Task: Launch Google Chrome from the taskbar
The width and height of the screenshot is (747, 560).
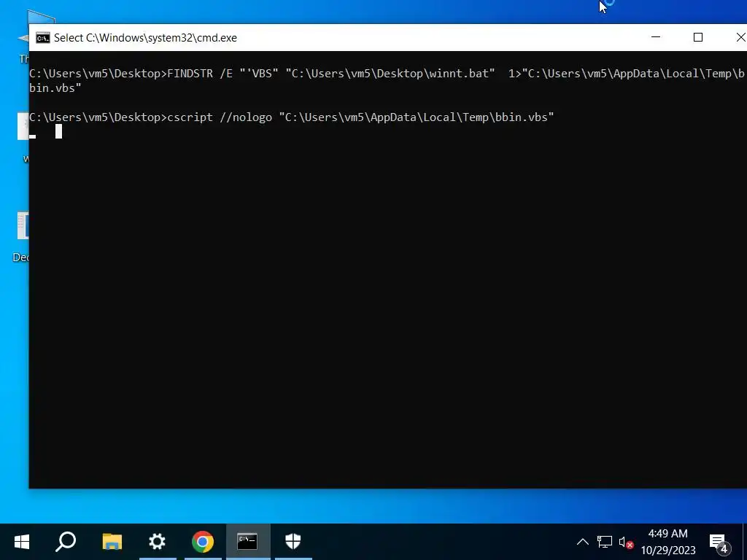Action: click(x=203, y=542)
